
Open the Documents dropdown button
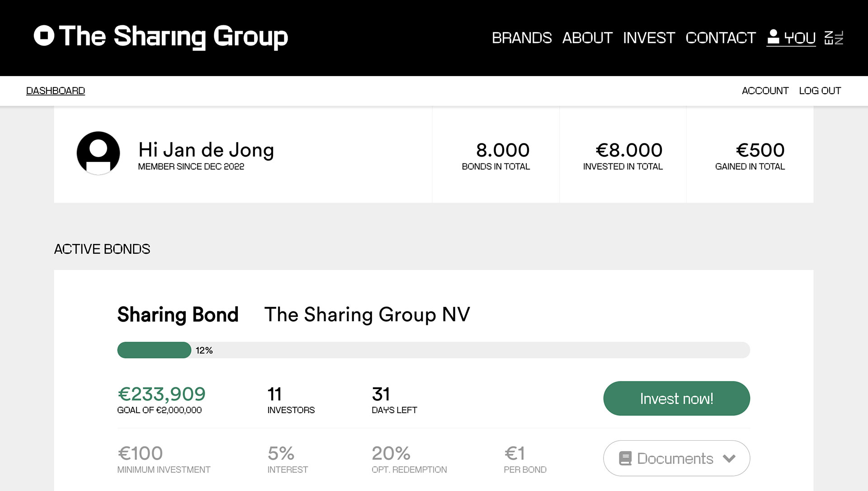(x=676, y=458)
